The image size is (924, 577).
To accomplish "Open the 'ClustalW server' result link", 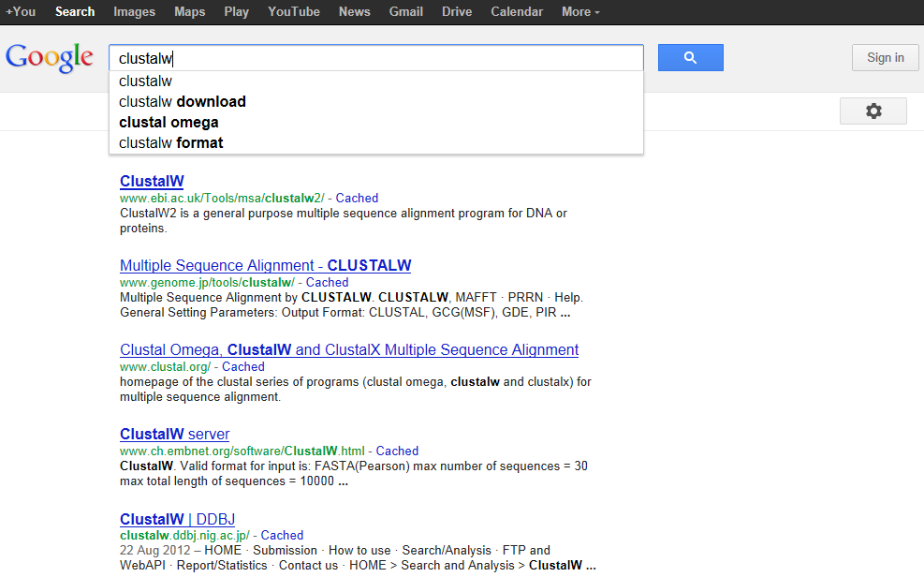I will (x=174, y=435).
